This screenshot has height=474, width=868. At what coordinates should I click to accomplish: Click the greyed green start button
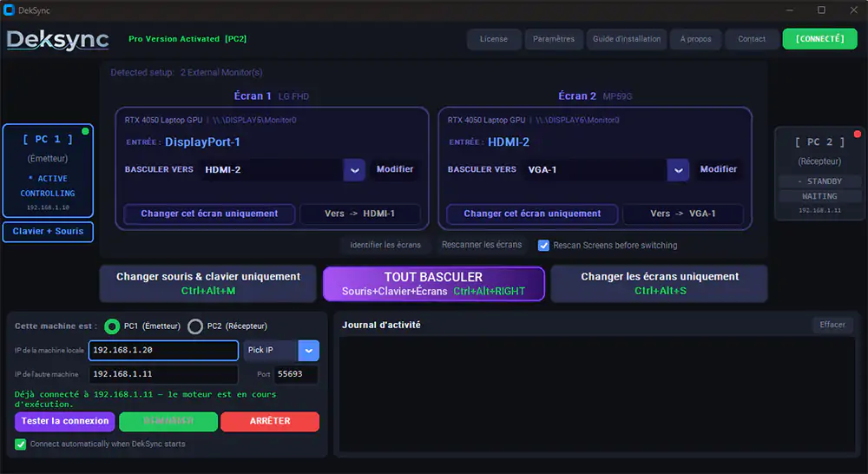[168, 421]
